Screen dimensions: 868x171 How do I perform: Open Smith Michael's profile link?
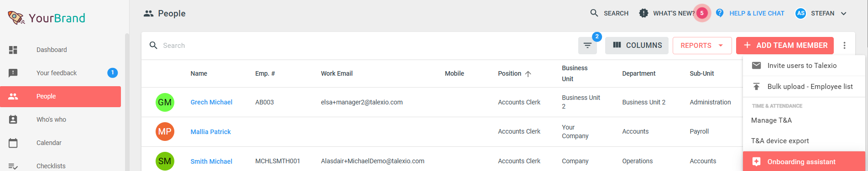coord(211,161)
